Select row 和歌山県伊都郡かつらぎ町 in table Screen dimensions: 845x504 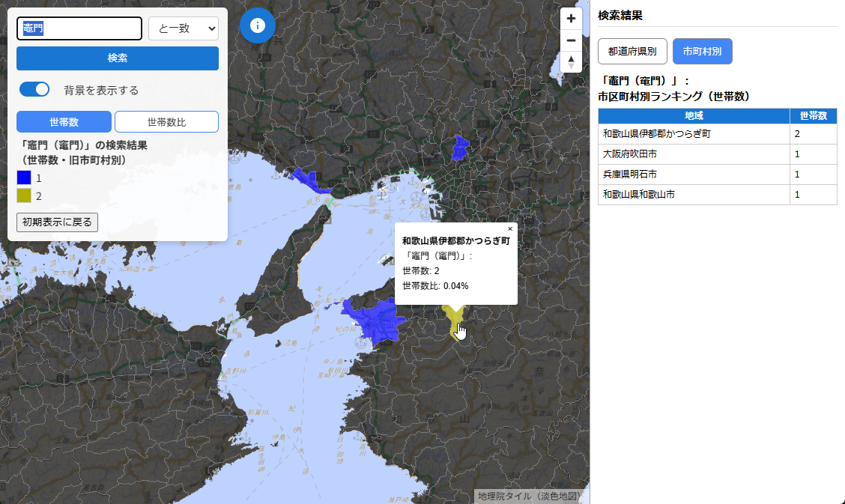tap(718, 133)
